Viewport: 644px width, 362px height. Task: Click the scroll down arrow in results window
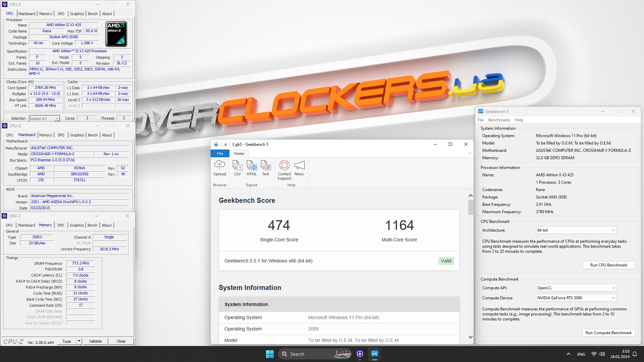tap(470, 337)
